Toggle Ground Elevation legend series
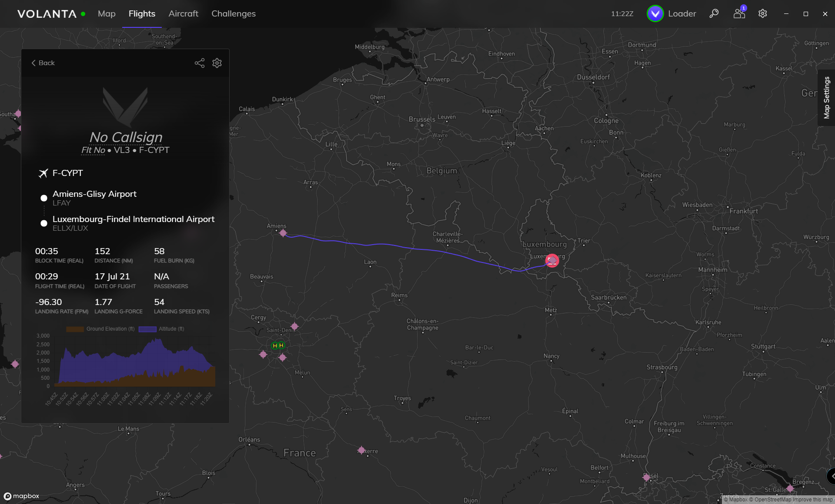 coord(100,329)
